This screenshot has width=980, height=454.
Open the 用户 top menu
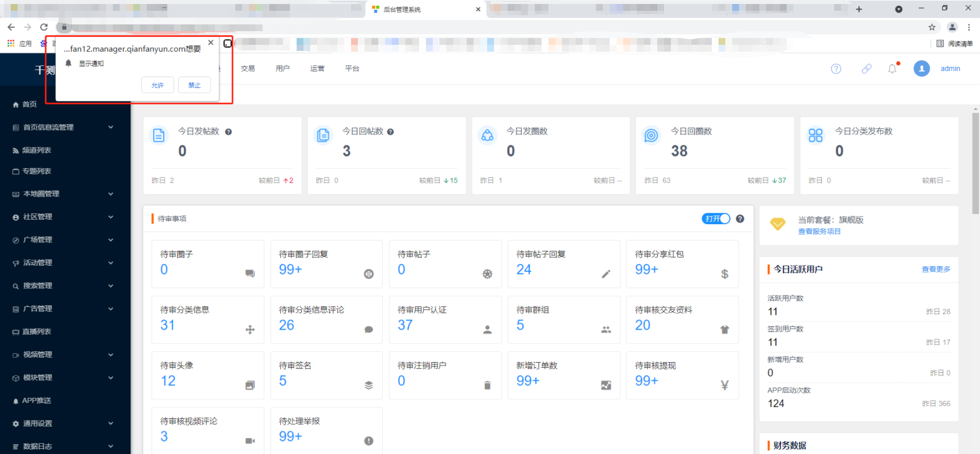pos(282,69)
